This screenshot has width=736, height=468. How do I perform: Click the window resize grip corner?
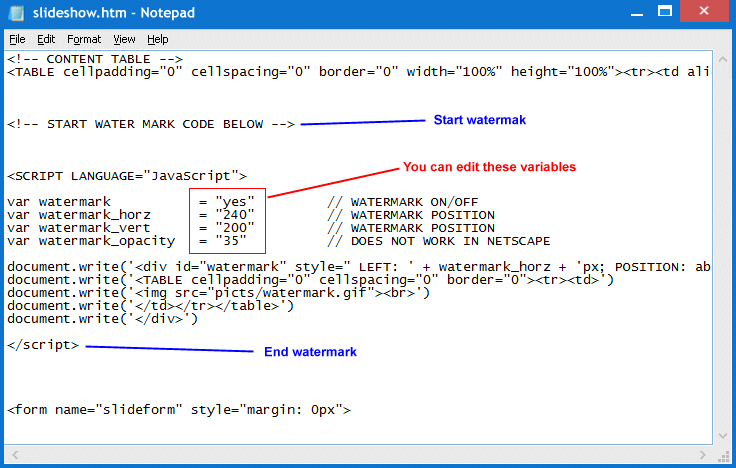tap(723, 456)
